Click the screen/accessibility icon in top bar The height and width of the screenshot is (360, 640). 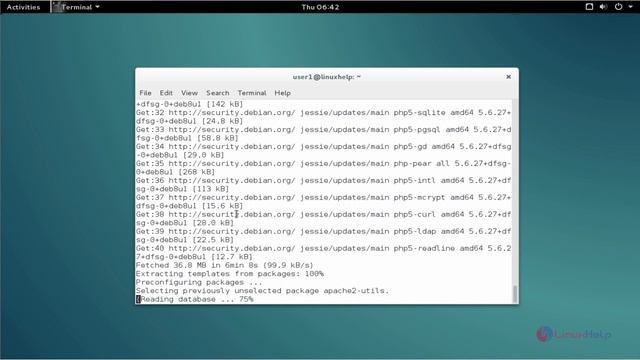pyautogui.click(x=589, y=7)
